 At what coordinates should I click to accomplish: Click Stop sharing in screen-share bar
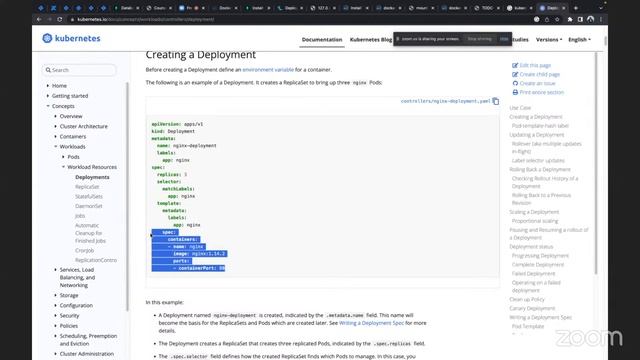(480, 39)
